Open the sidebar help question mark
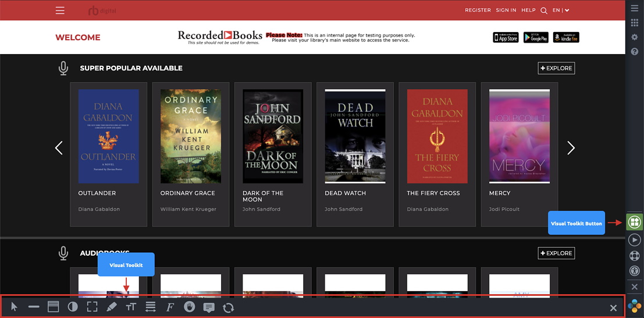644x318 pixels. [635, 51]
